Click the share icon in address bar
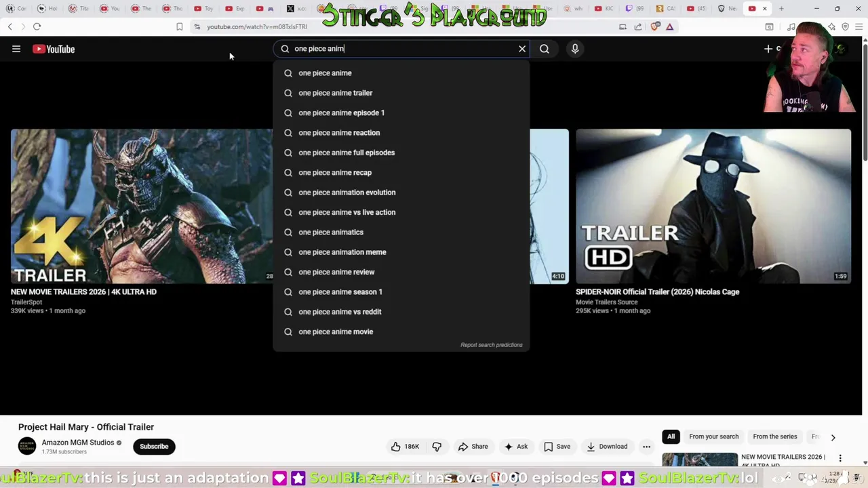868x488 pixels. (638, 26)
